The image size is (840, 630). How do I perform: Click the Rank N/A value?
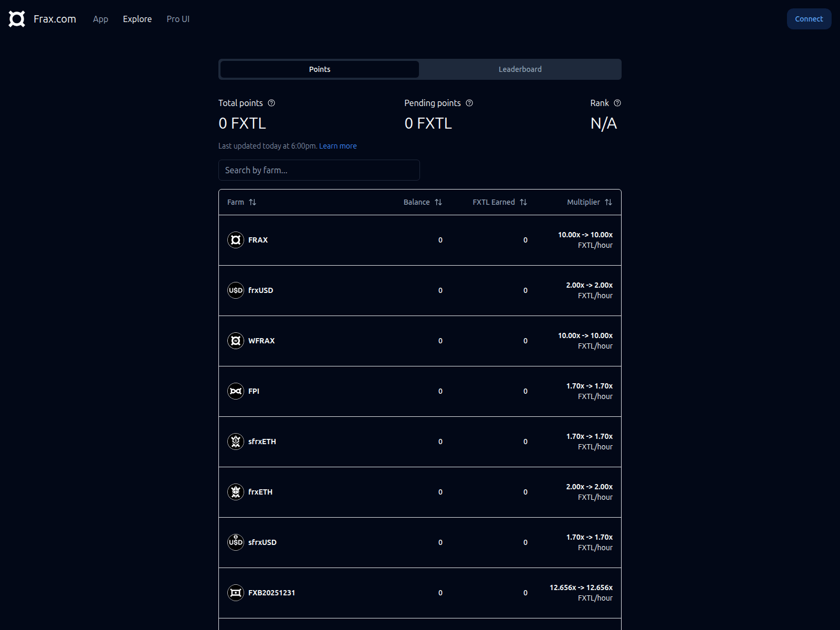tap(604, 123)
